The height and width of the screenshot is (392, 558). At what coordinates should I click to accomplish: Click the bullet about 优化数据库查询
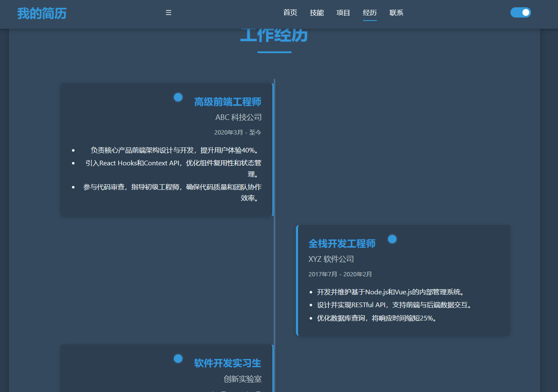377,318
